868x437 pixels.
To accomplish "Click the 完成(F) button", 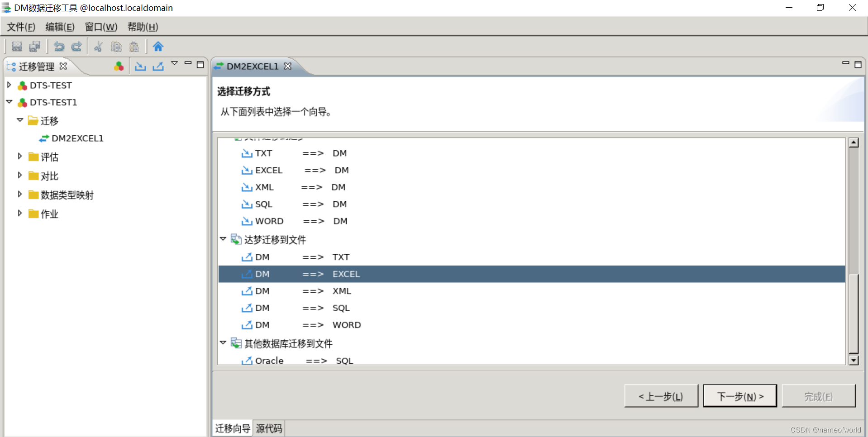I will point(819,396).
